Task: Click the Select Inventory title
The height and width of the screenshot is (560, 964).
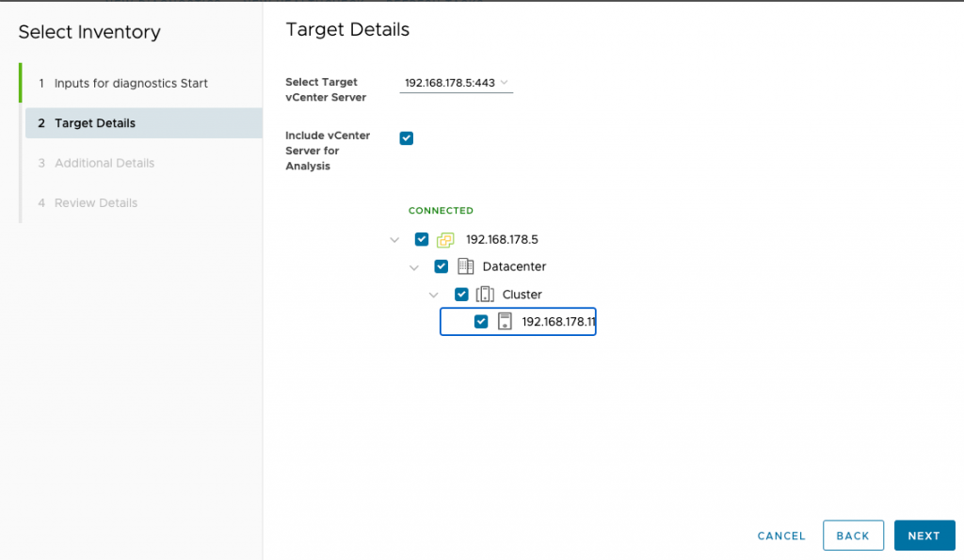Action: [89, 32]
